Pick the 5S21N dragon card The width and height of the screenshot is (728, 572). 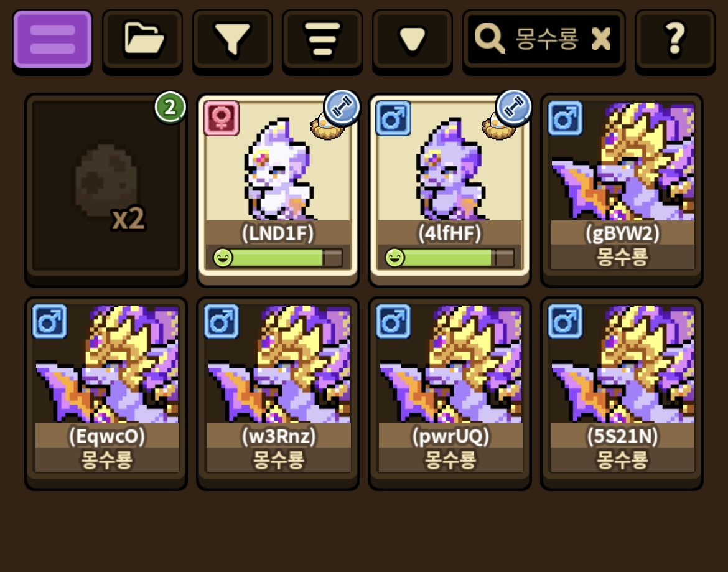pos(622,392)
